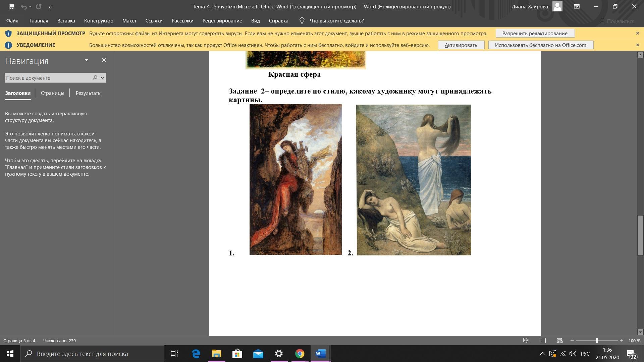Open Ribbon Display Options icon
The width and height of the screenshot is (644, 362).
coord(577,6)
